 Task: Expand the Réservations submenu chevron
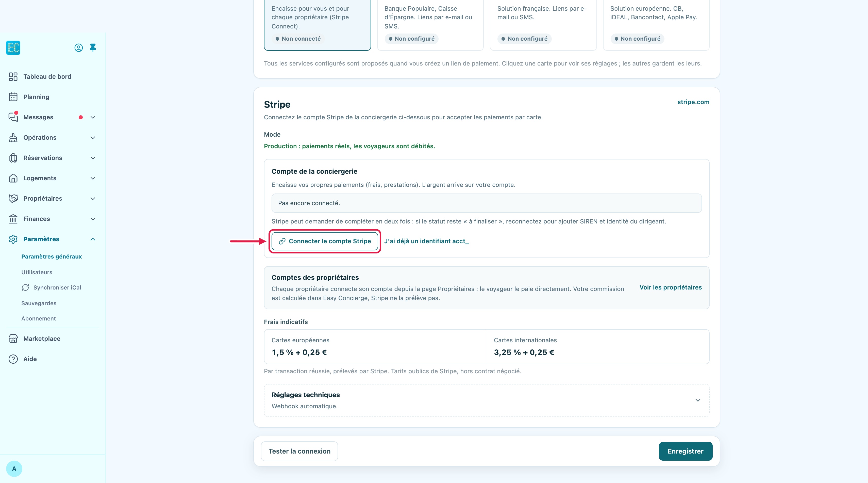(93, 158)
